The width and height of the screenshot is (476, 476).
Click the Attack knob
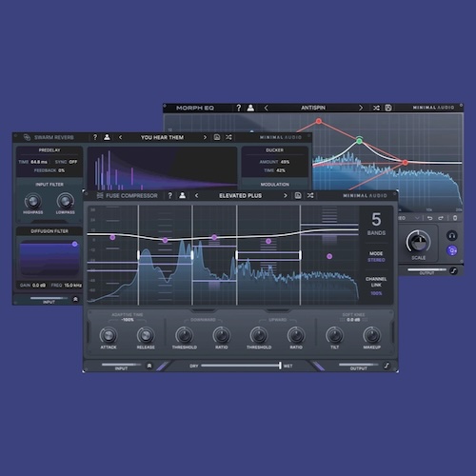(109, 335)
